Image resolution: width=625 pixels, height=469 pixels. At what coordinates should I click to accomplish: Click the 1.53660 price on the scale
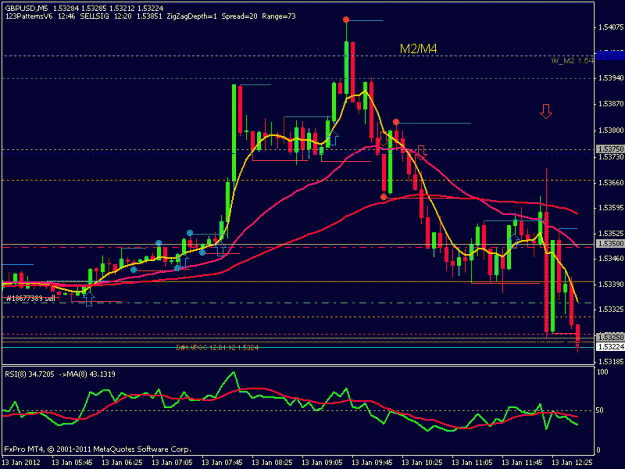coord(611,183)
